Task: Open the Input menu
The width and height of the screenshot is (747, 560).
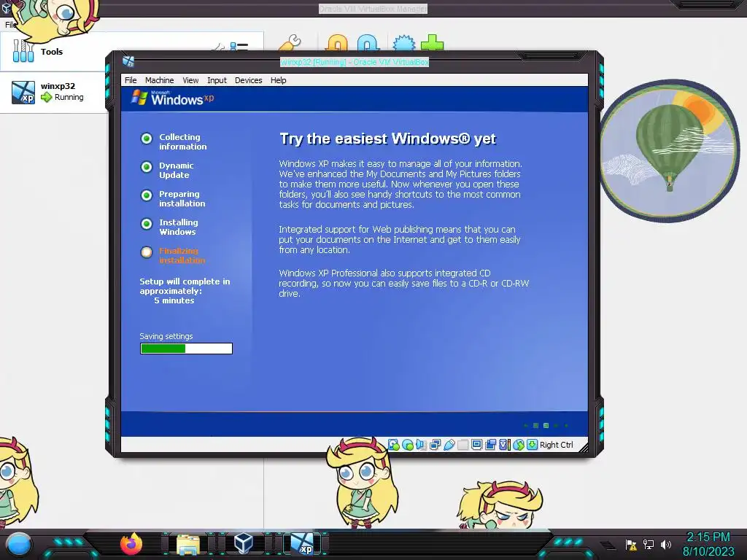Action: coord(217,80)
